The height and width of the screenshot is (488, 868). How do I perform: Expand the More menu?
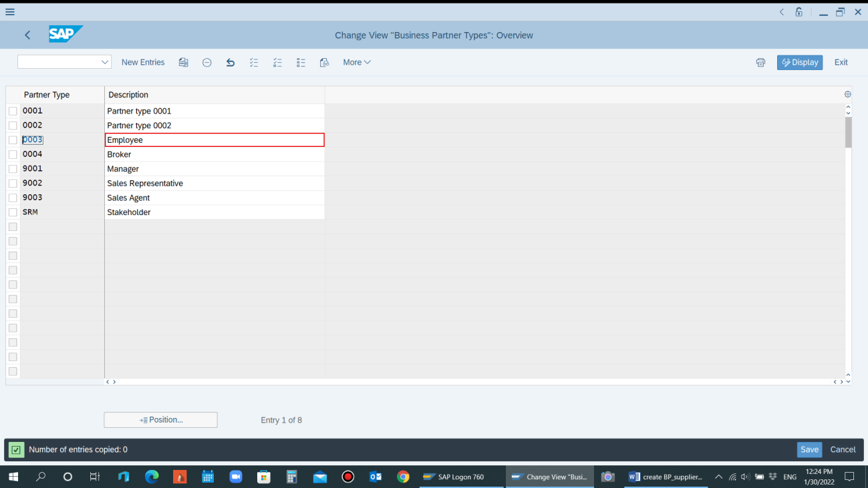(x=356, y=62)
